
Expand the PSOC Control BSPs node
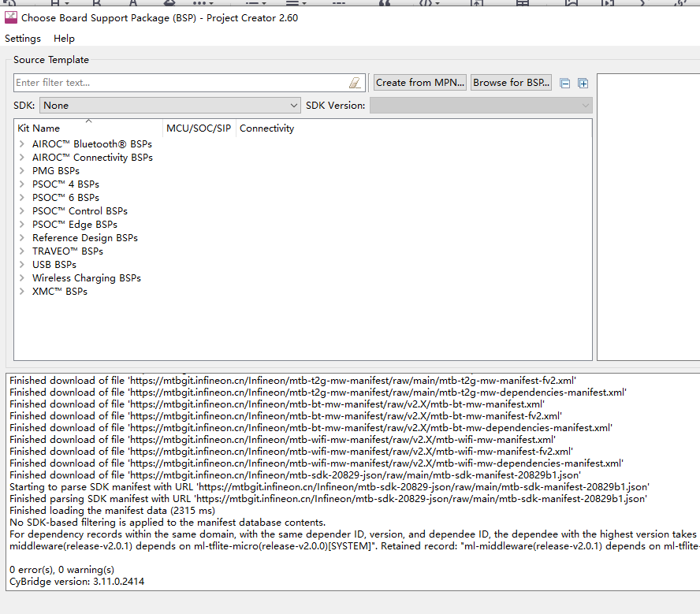pos(22,211)
